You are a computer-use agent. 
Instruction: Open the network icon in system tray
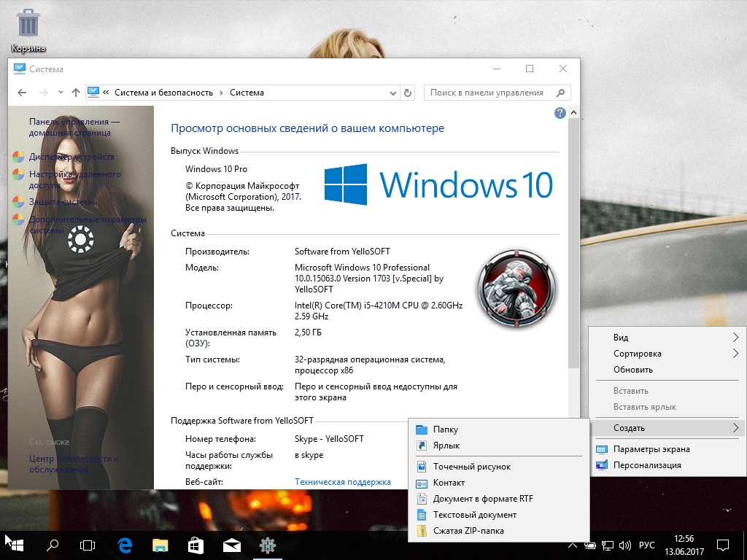[x=608, y=545]
